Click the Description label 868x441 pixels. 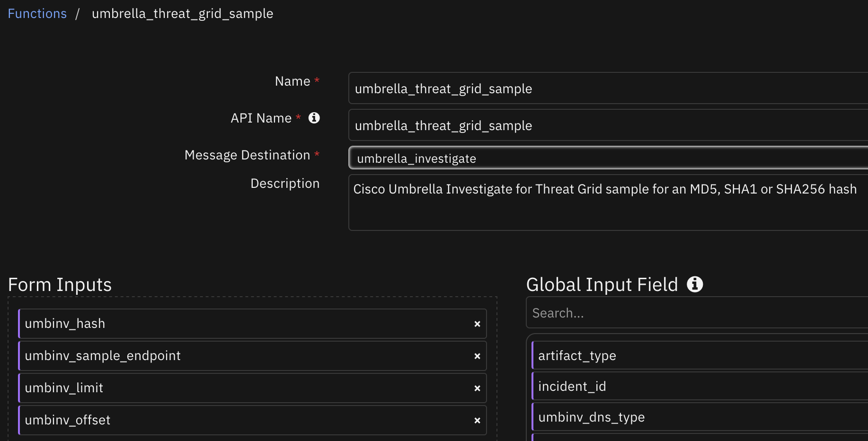[x=285, y=184]
